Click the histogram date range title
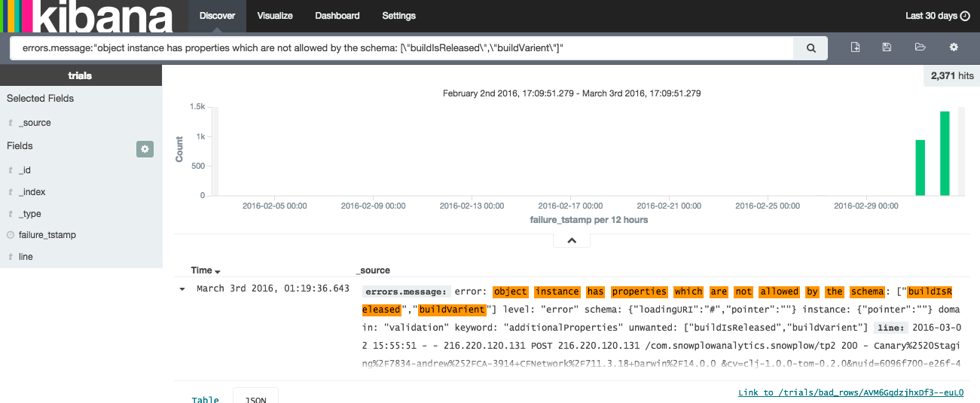The width and height of the screenshot is (980, 403). pyautogui.click(x=572, y=93)
